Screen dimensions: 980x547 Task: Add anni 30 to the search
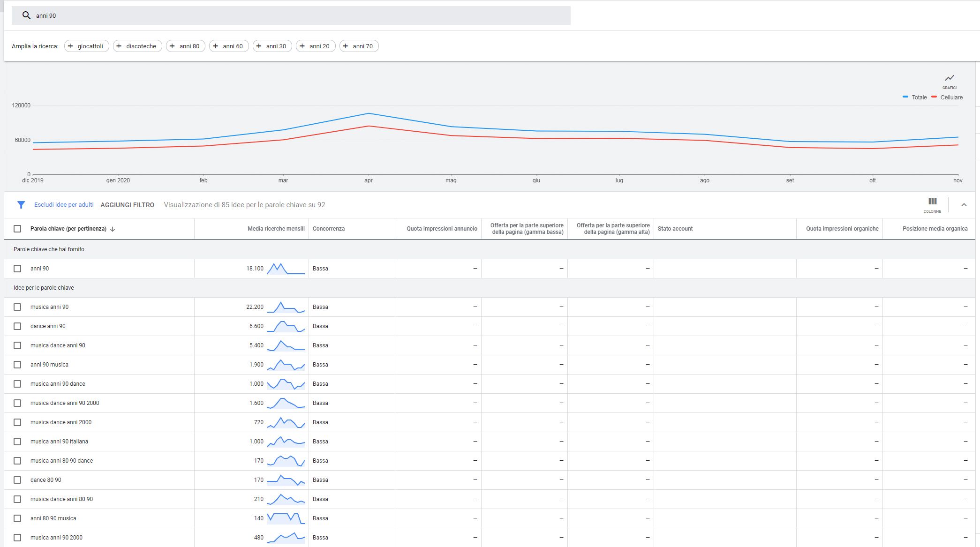pyautogui.click(x=272, y=46)
